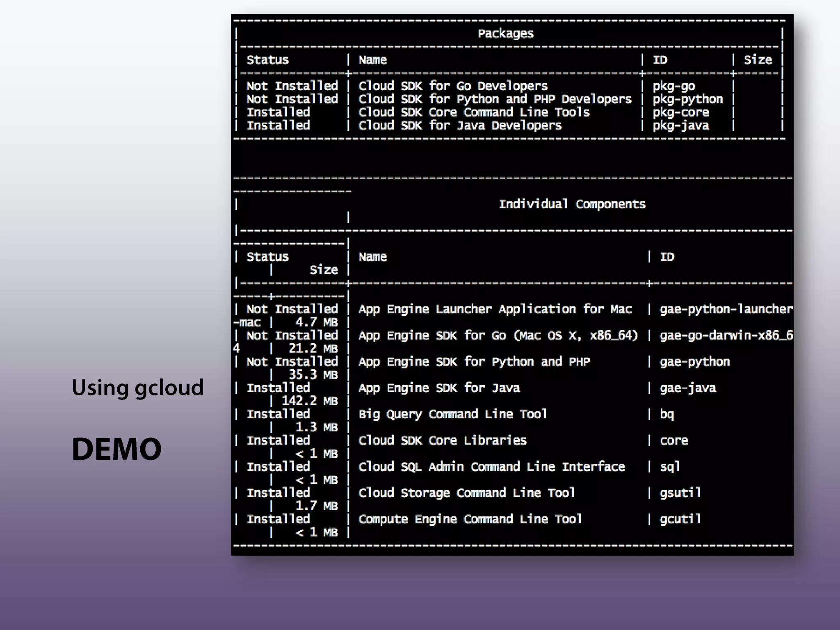
Task: Click 'Cloud SDK Core Command Line Tools'
Action: (474, 112)
